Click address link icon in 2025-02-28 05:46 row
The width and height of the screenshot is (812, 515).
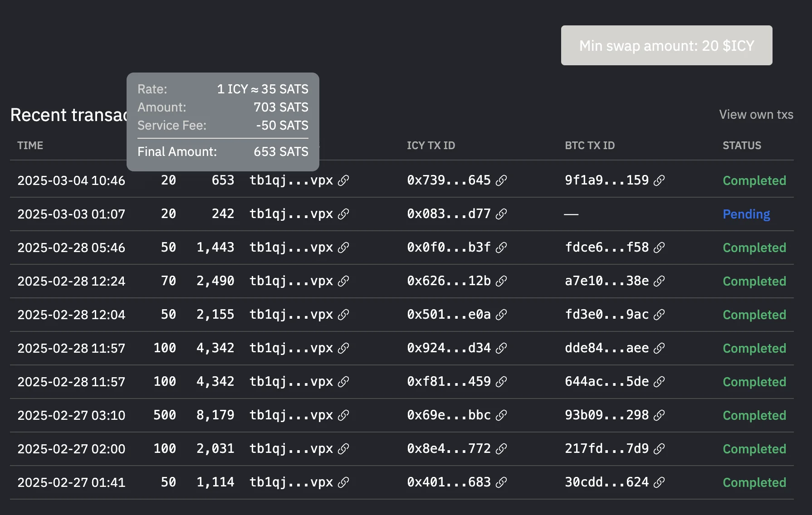coord(343,248)
